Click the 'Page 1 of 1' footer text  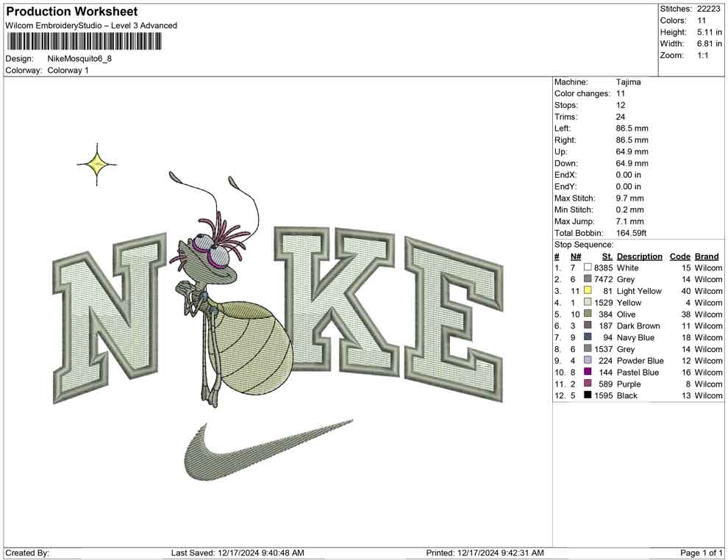point(701,553)
